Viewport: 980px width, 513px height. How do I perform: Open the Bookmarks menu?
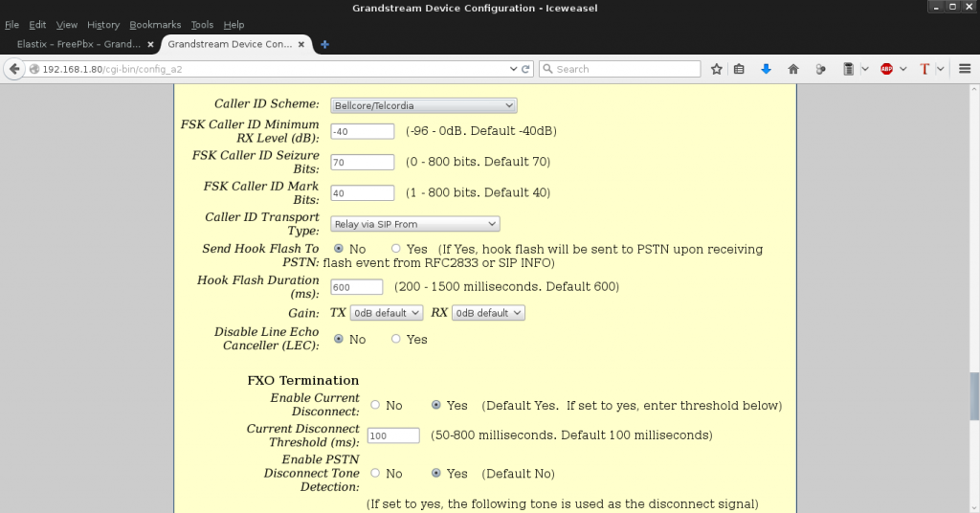pyautogui.click(x=153, y=25)
